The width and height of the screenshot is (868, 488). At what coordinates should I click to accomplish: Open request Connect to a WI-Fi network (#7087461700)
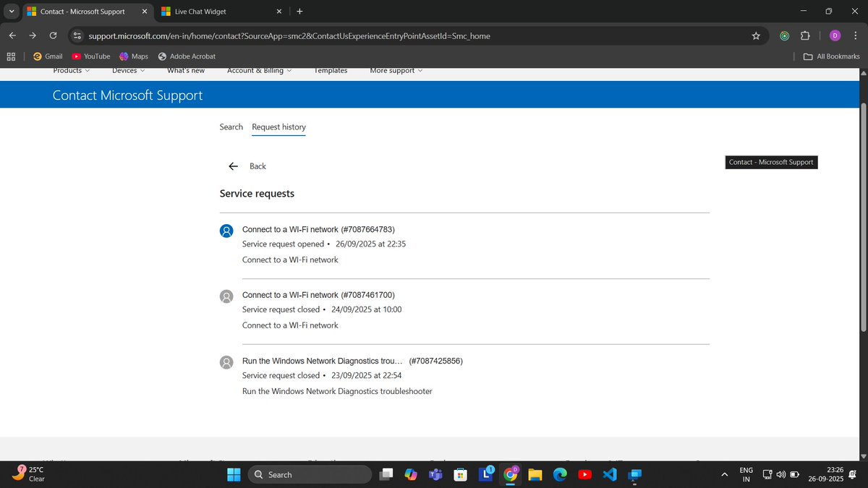[x=318, y=295]
